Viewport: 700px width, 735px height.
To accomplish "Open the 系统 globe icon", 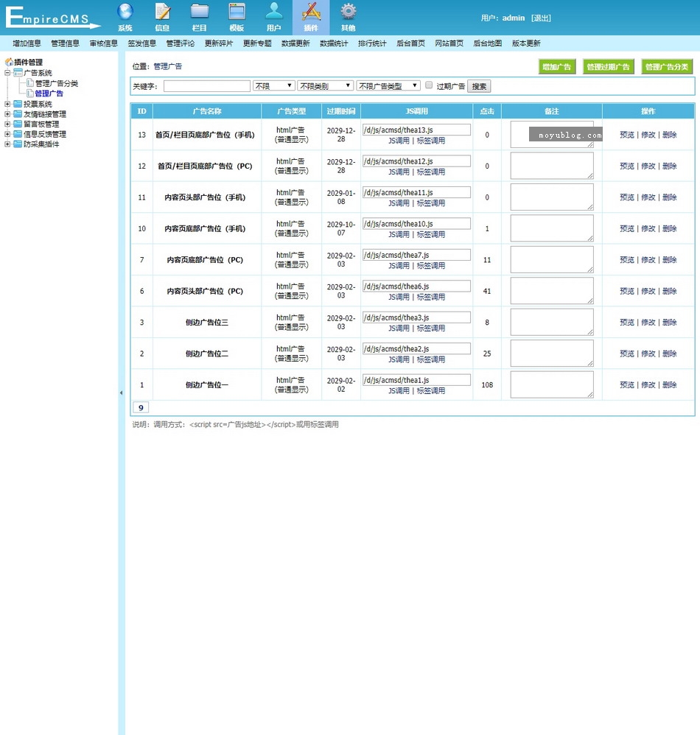I will (x=125, y=12).
